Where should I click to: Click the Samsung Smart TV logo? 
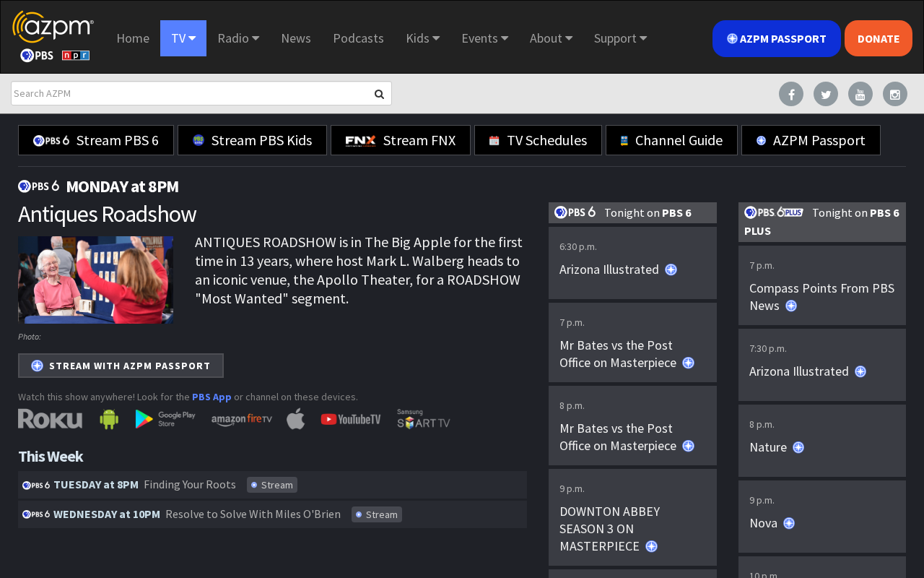click(x=424, y=419)
